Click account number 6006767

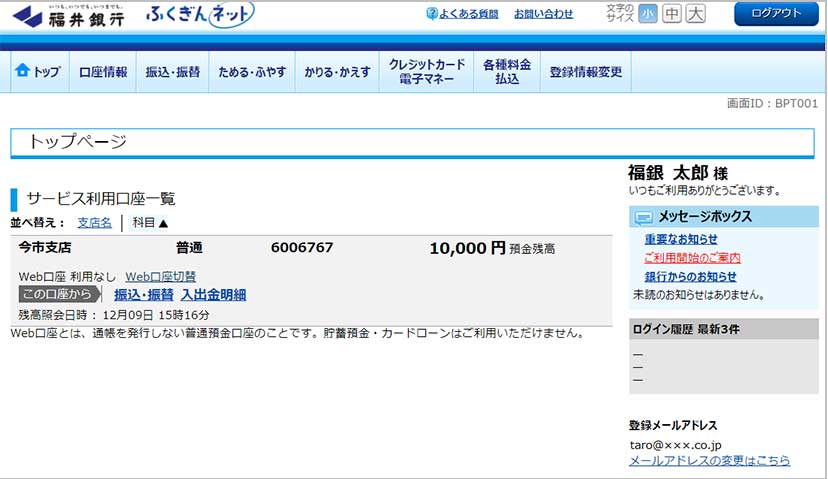(x=302, y=248)
